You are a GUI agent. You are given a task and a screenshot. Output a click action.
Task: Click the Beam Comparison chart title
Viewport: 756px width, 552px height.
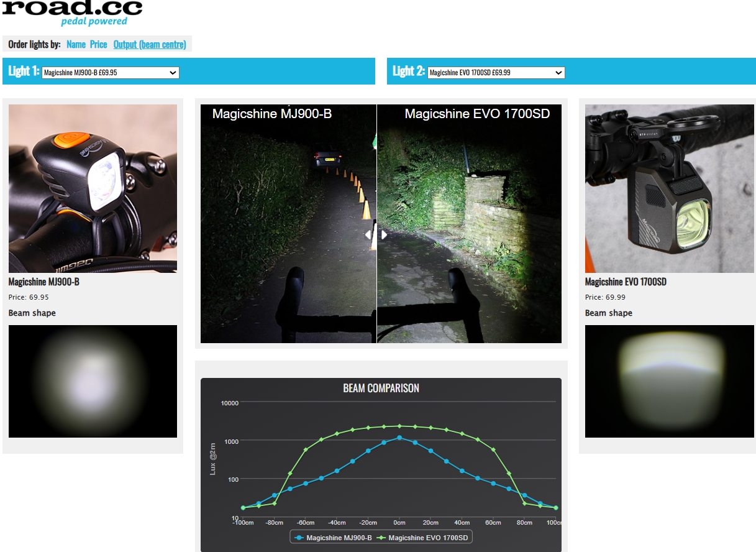point(381,389)
